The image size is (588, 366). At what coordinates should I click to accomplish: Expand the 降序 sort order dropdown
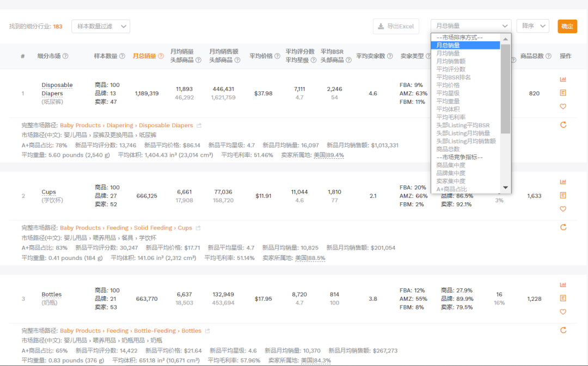(x=532, y=26)
